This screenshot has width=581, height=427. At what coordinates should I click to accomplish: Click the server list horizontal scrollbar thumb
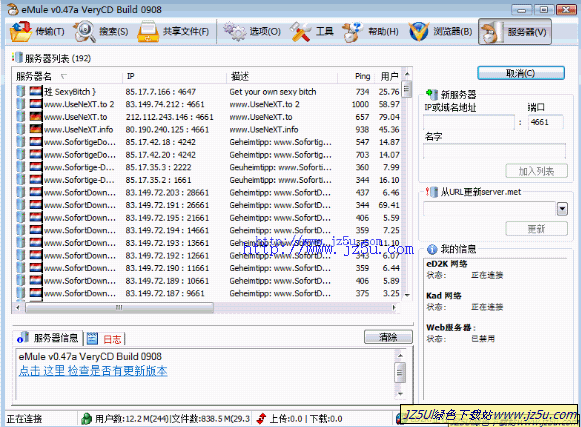point(119,307)
